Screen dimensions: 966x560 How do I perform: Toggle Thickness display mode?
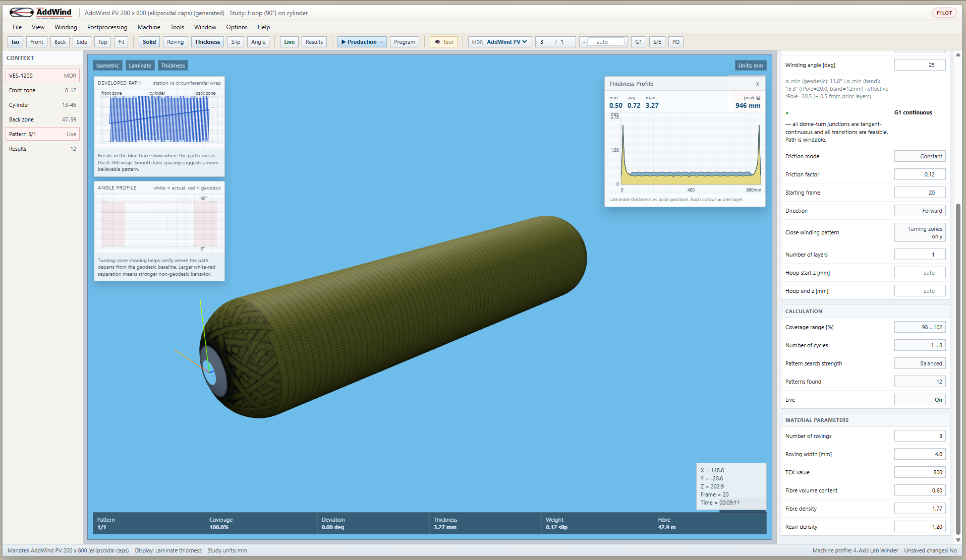207,42
